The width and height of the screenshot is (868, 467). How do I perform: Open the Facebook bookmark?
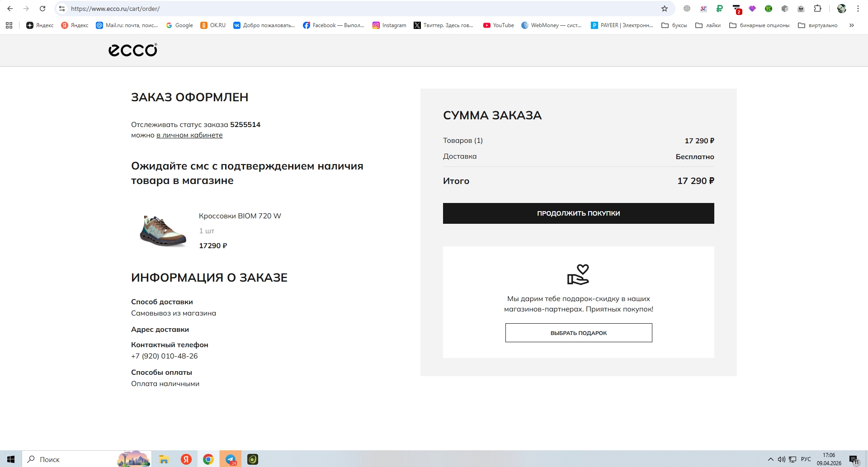[x=334, y=25]
